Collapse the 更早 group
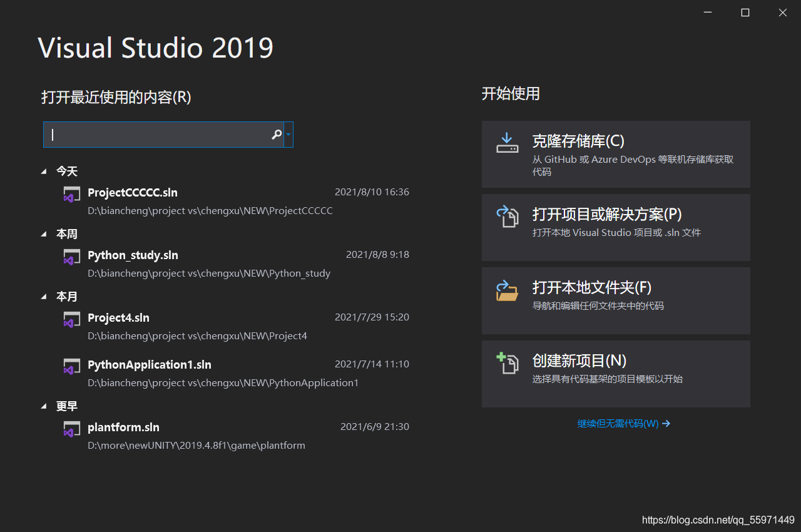Screen dimensions: 801x532 point(44,406)
